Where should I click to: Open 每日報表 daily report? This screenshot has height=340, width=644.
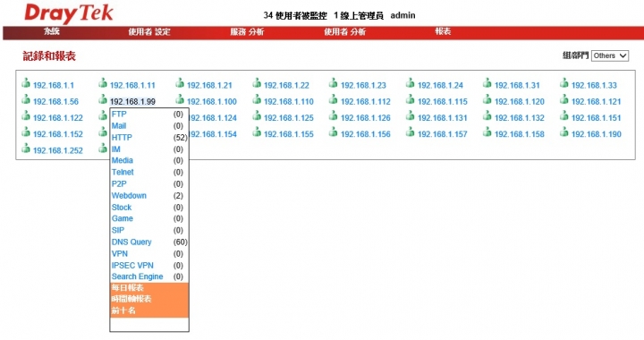click(127, 287)
